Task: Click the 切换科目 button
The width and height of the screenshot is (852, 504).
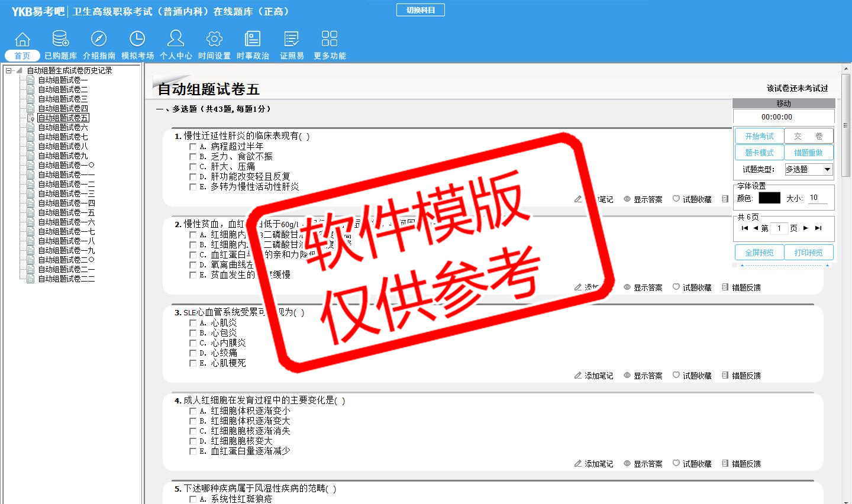Action: coord(421,10)
